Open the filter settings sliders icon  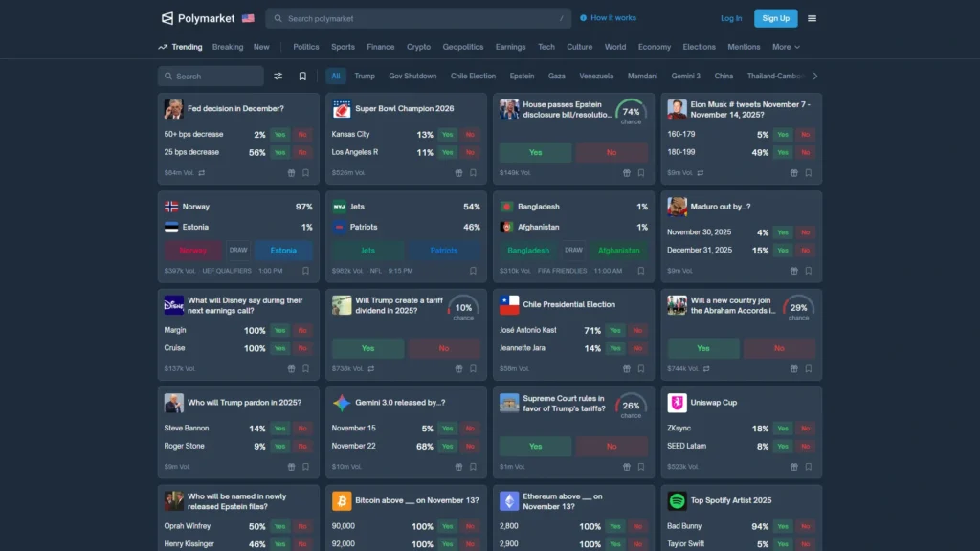pyautogui.click(x=278, y=77)
